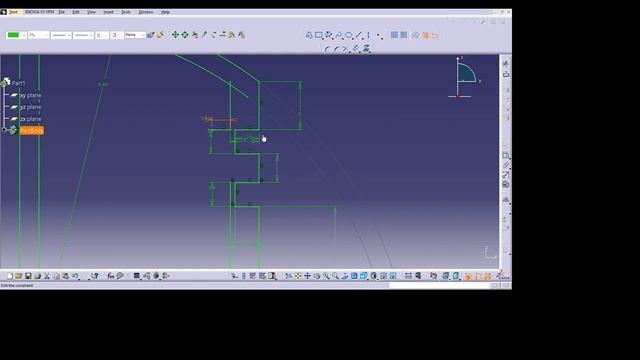The width and height of the screenshot is (640, 360).
Task: Click the Cut scissors icon
Action: coord(47,276)
